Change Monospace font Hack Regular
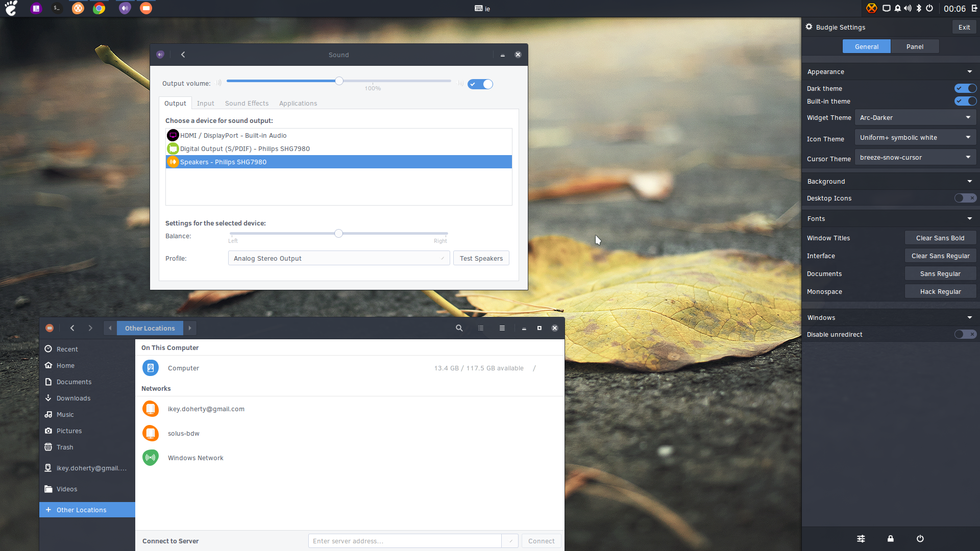Image resolution: width=980 pixels, height=551 pixels. (x=940, y=291)
